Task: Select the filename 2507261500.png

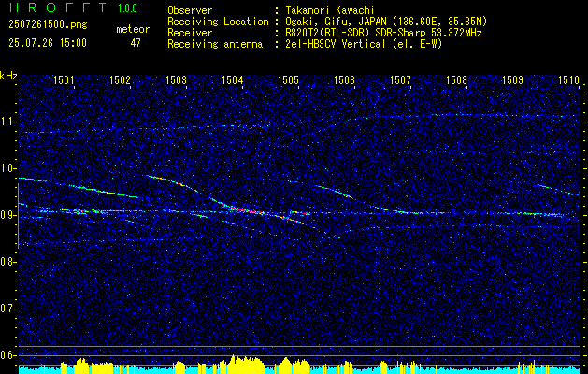Action: coord(48,25)
